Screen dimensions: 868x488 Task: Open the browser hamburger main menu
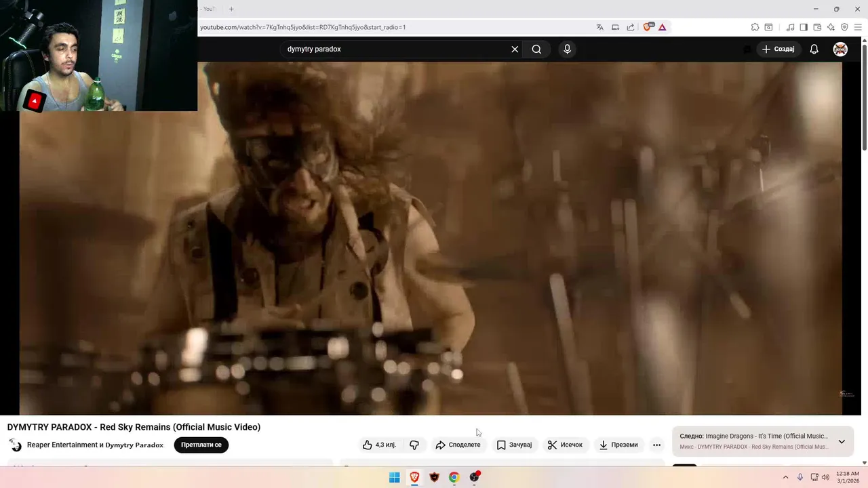(x=858, y=27)
